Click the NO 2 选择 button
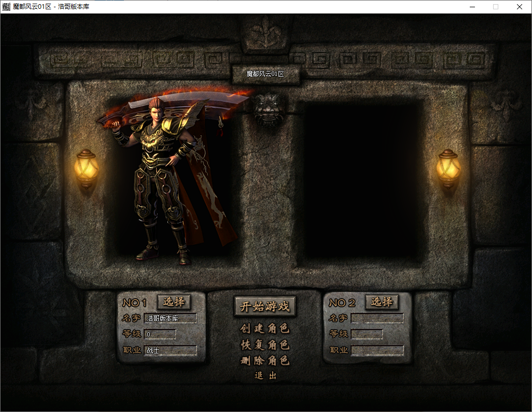The width and height of the screenshot is (532, 412). click(x=382, y=302)
